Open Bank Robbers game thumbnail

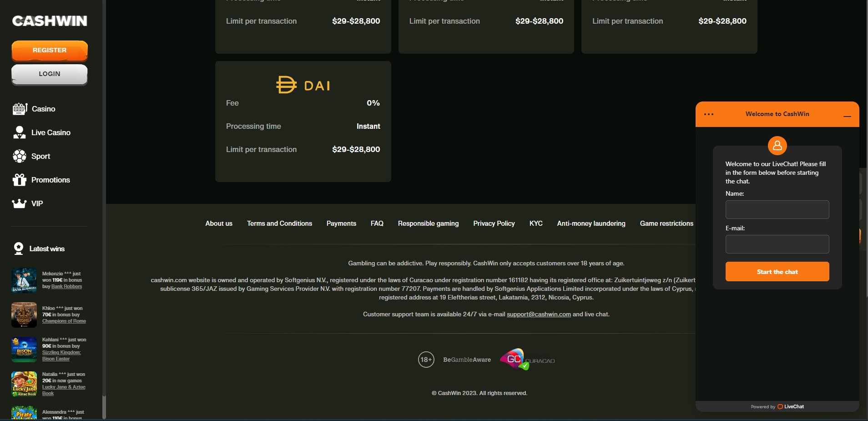point(24,280)
